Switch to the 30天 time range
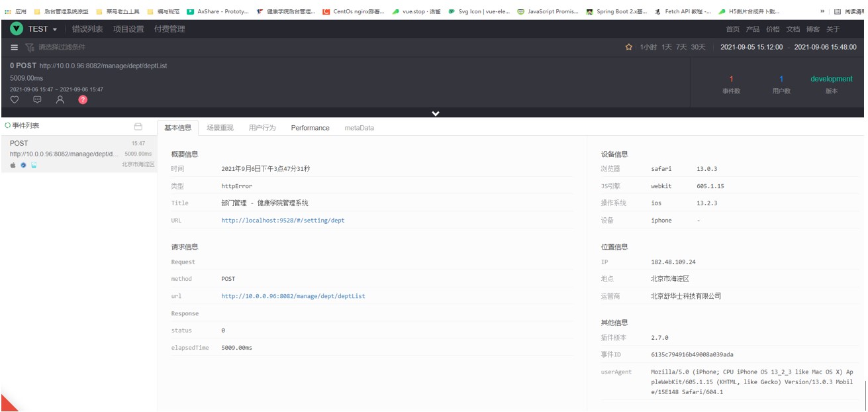868x412 pixels. tap(697, 47)
